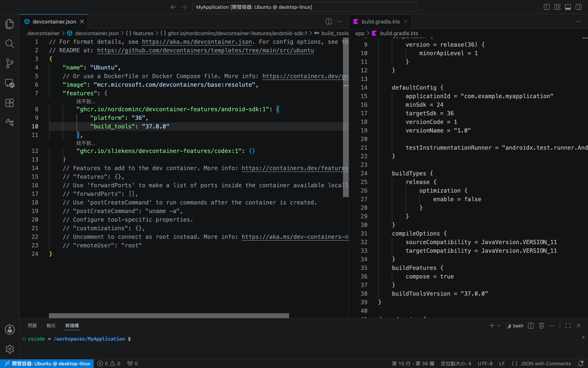Go back with the navigation arrow
The image size is (588, 368).
click(x=173, y=7)
